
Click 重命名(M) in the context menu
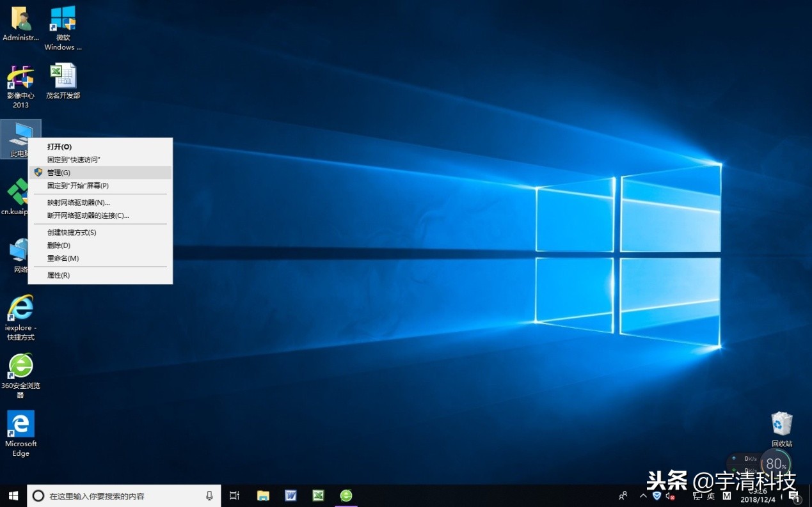63,258
